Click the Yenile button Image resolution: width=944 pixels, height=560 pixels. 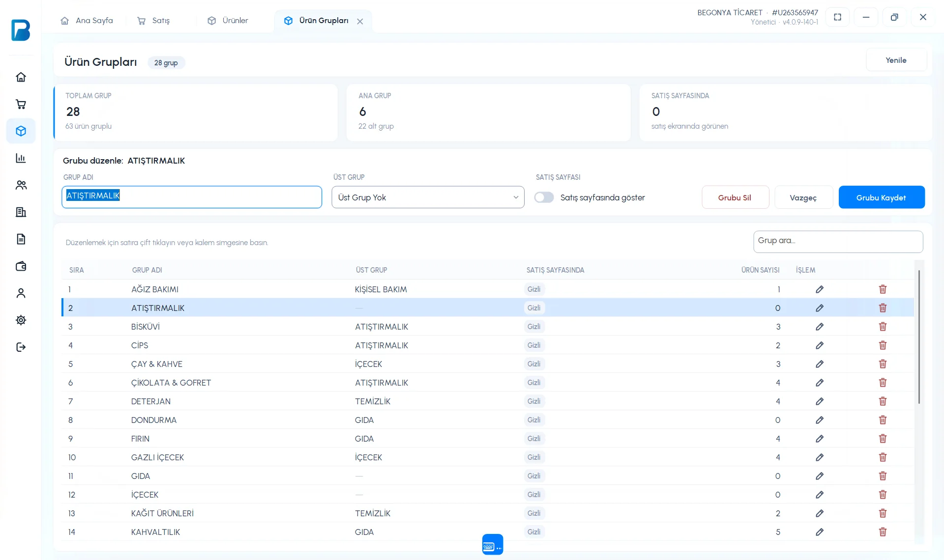(x=896, y=60)
